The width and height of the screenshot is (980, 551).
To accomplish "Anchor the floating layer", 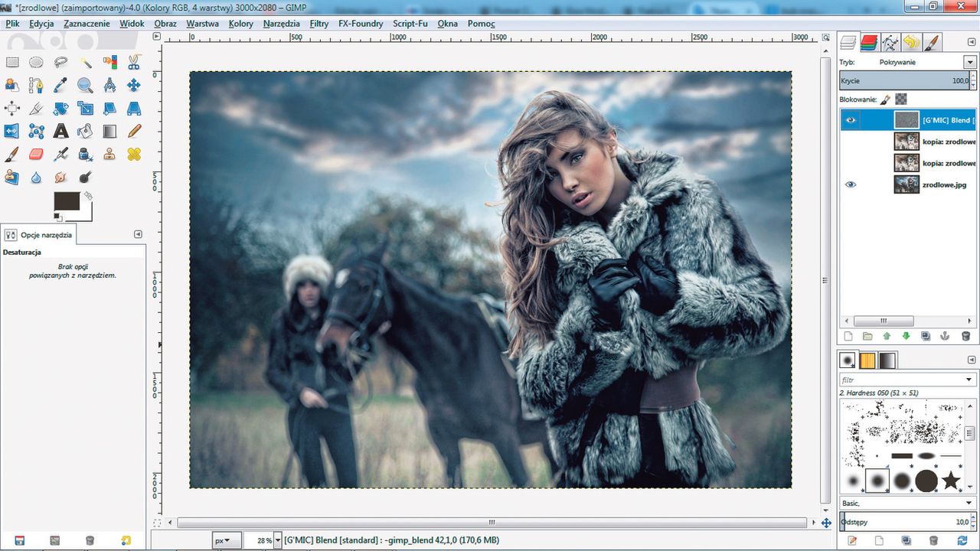I will [945, 336].
